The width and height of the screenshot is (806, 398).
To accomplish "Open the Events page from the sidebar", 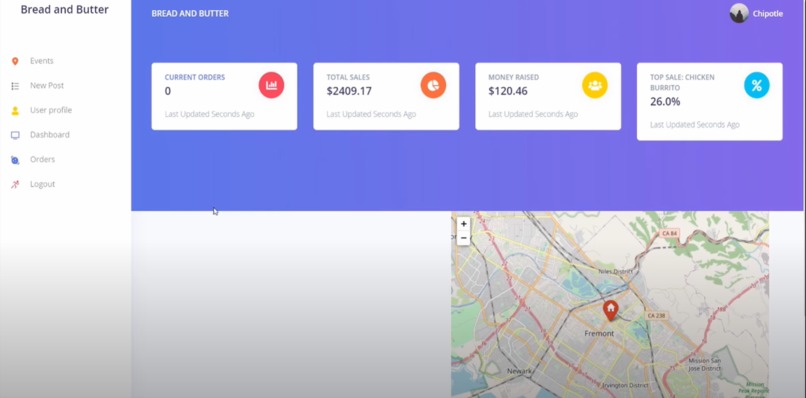I will pos(42,61).
